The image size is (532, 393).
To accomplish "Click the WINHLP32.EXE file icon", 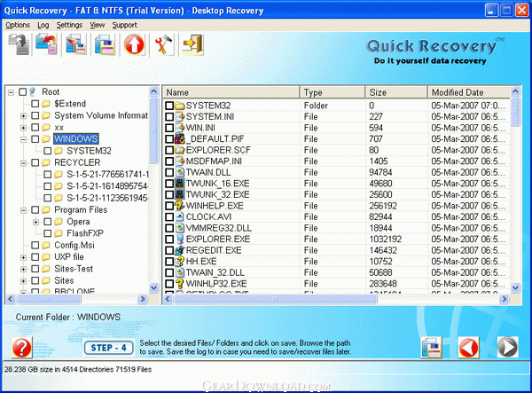I will 179,284.
